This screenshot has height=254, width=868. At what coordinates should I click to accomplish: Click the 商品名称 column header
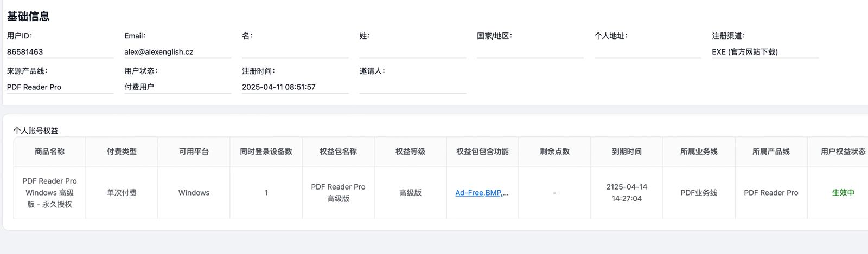click(49, 152)
